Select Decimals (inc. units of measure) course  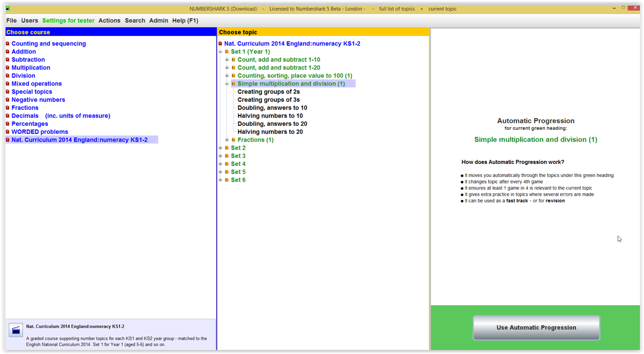[x=61, y=116]
